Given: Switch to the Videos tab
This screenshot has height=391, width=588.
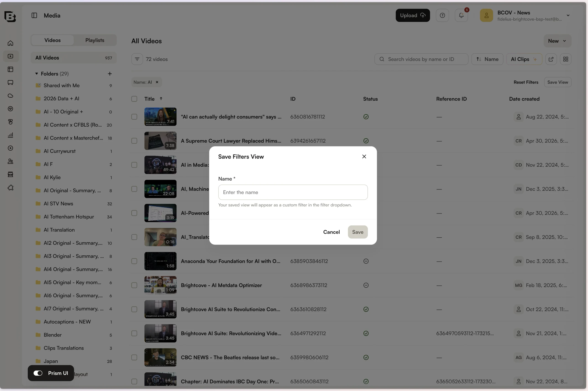Looking at the screenshot, I should 52,40.
